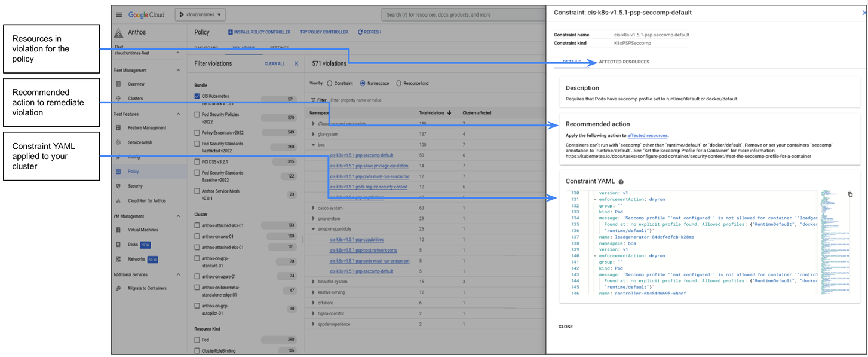Image resolution: width=868 pixels, height=357 pixels.
Task: Open cis-k8s-v1.5.1-psp-host-network-ports constraint
Action: [x=363, y=250]
